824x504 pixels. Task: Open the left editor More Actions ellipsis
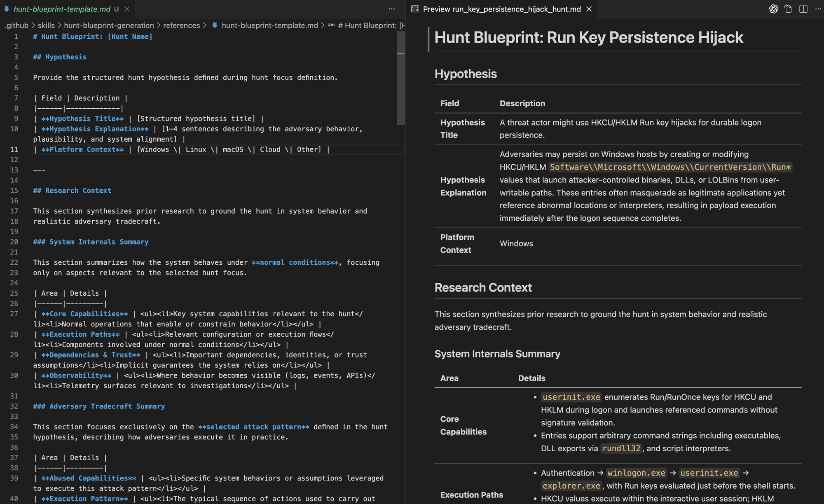tap(391, 9)
